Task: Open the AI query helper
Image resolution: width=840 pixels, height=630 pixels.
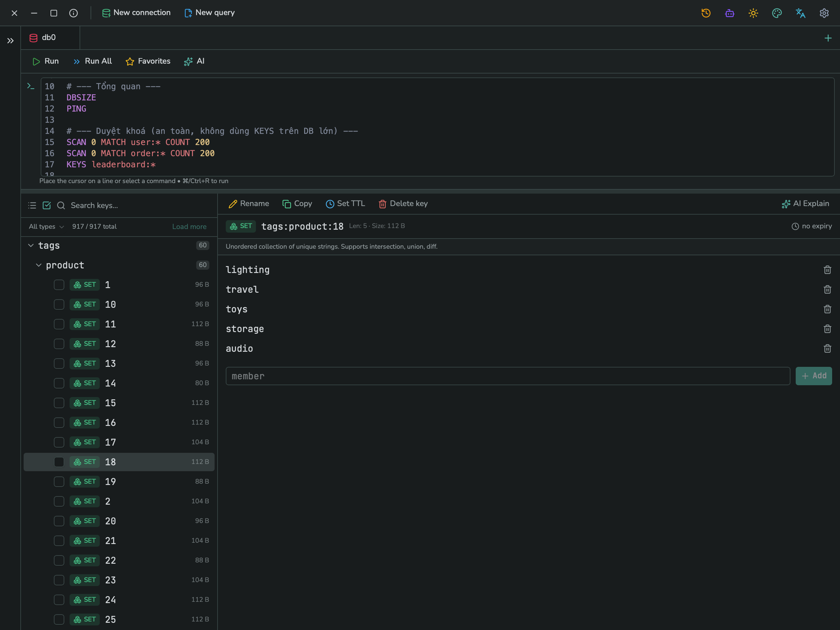Action: click(x=195, y=61)
